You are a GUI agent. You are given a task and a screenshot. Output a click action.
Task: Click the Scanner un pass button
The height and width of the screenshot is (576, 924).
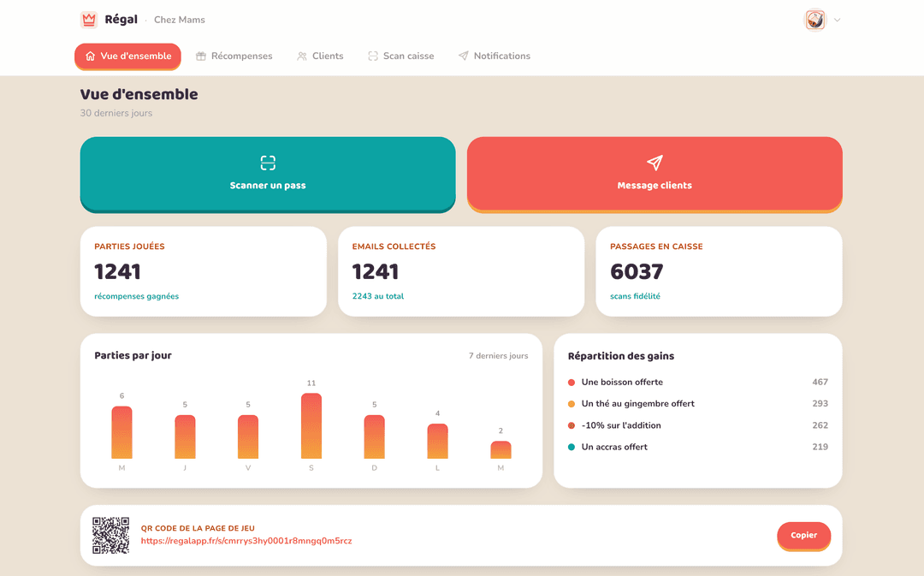268,175
